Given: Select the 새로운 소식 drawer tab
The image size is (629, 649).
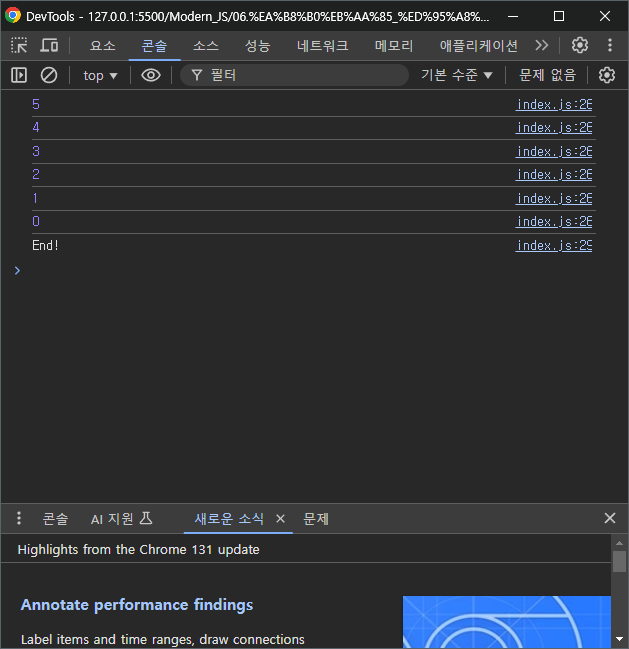Looking at the screenshot, I should point(229,519).
